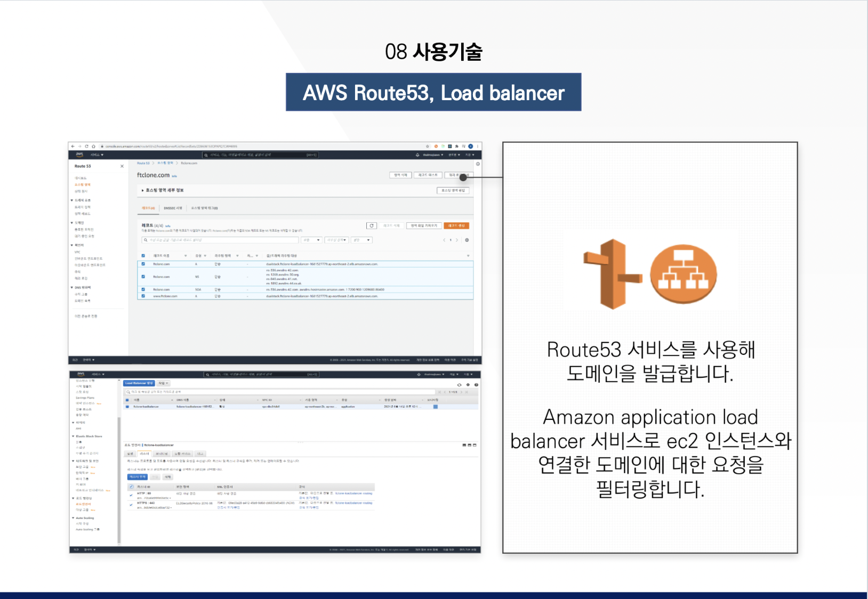The width and height of the screenshot is (868, 599).
Task: Click the preferences gear icon above the load balancer list
Action: [x=468, y=384]
